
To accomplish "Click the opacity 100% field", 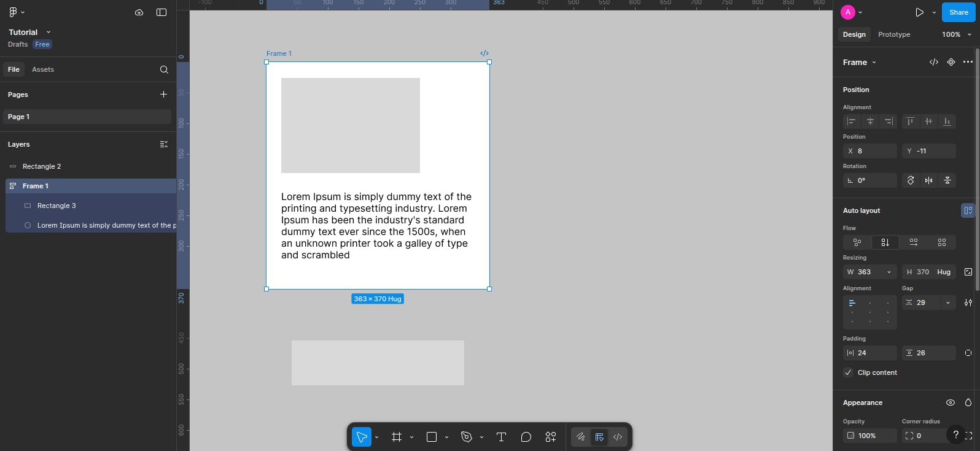I will 870,436.
